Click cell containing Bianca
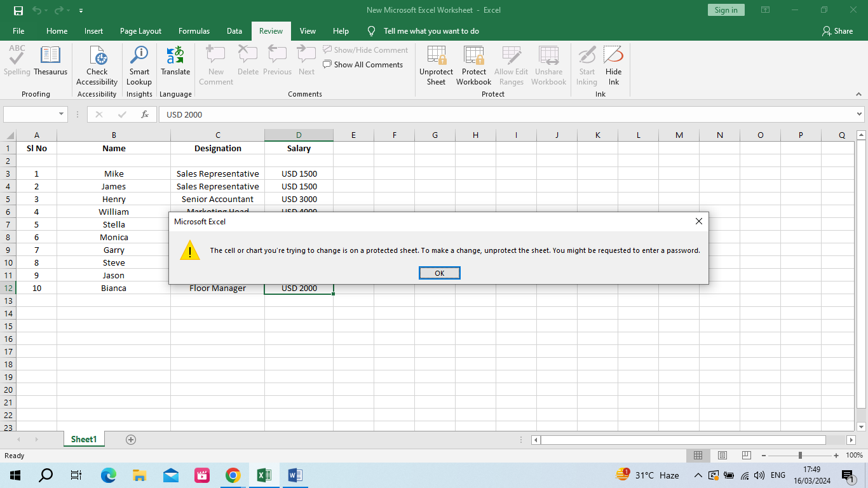Viewport: 868px width, 488px height. [114, 288]
